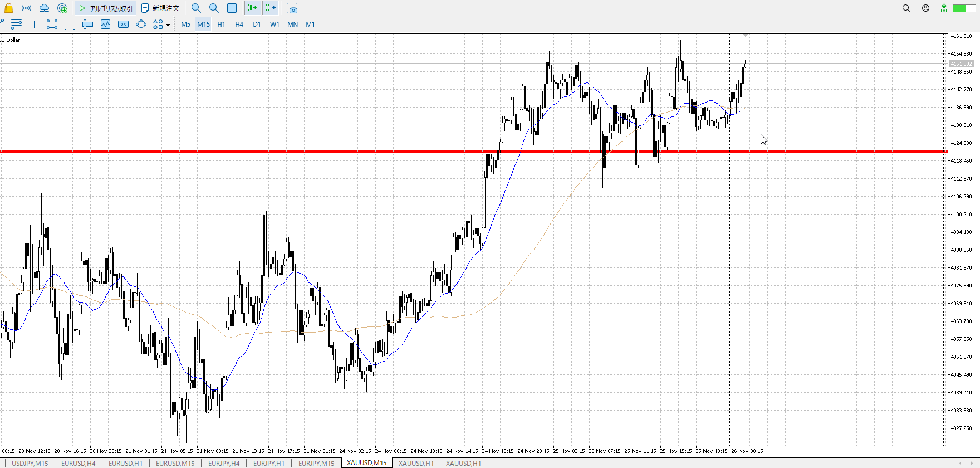Expand the shapes objects dropdown arrow
The height and width of the screenshot is (468, 980).
click(x=168, y=25)
